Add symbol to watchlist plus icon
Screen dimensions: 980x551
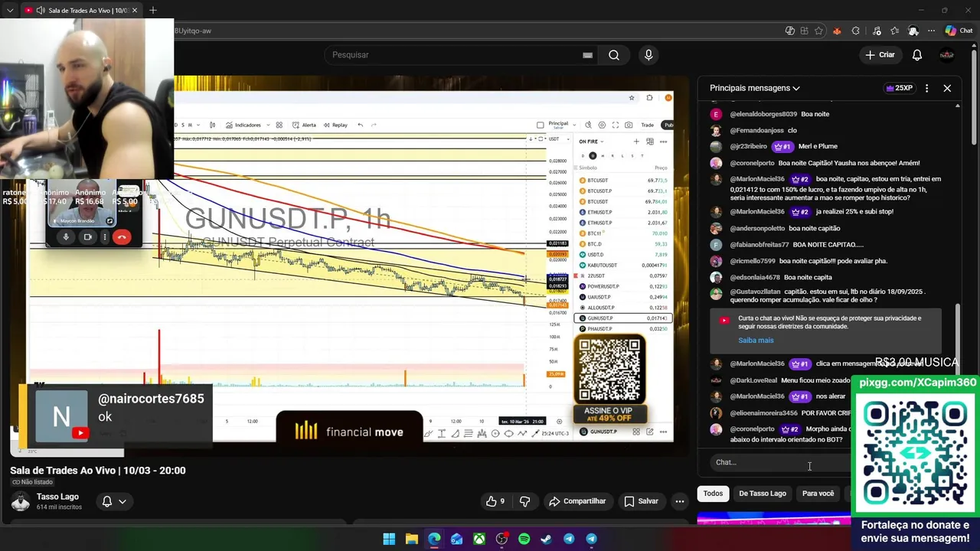pos(636,142)
